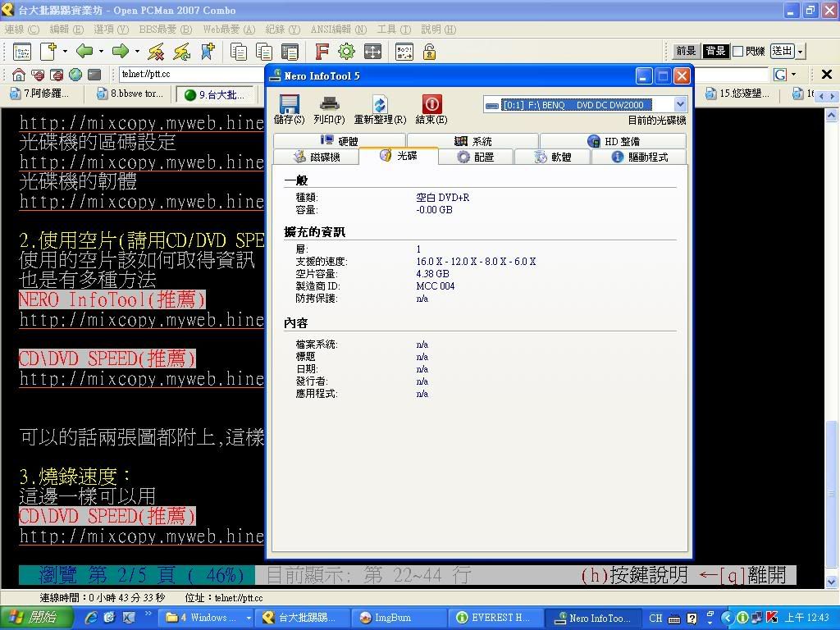
Task: Click the ImgBurn taskbar button
Action: pyautogui.click(x=399, y=618)
